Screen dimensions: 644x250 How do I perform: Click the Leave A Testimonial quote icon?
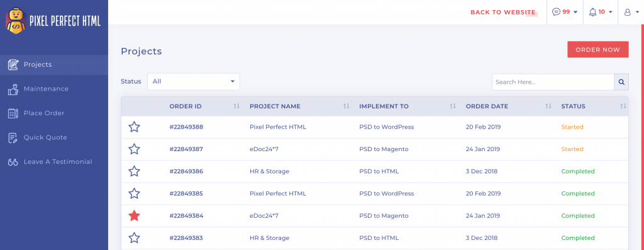coord(13,162)
